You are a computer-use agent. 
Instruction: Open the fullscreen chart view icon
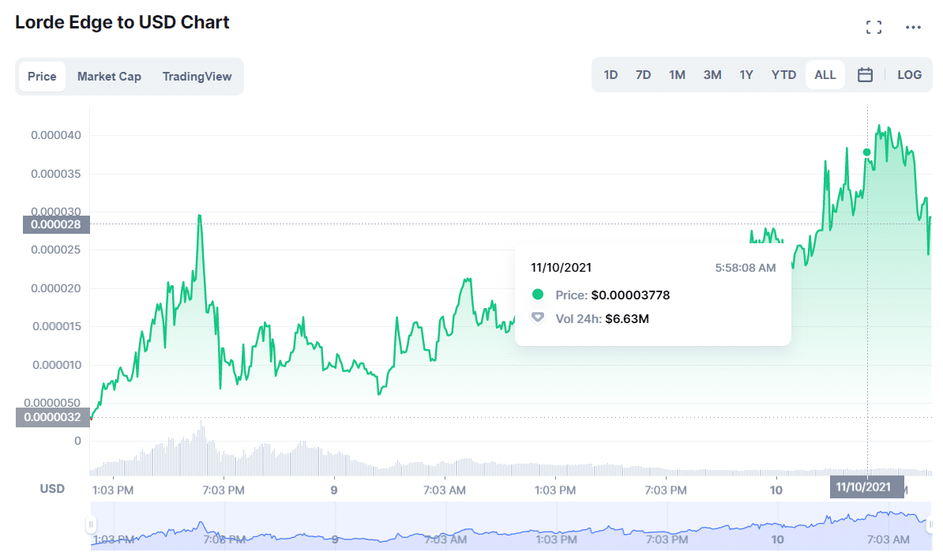coord(873,27)
